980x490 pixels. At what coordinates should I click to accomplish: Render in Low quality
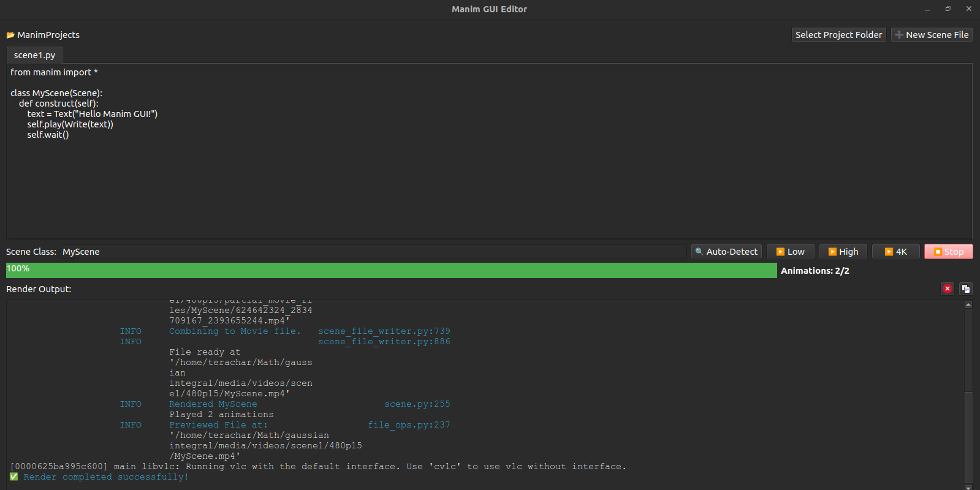pos(790,252)
